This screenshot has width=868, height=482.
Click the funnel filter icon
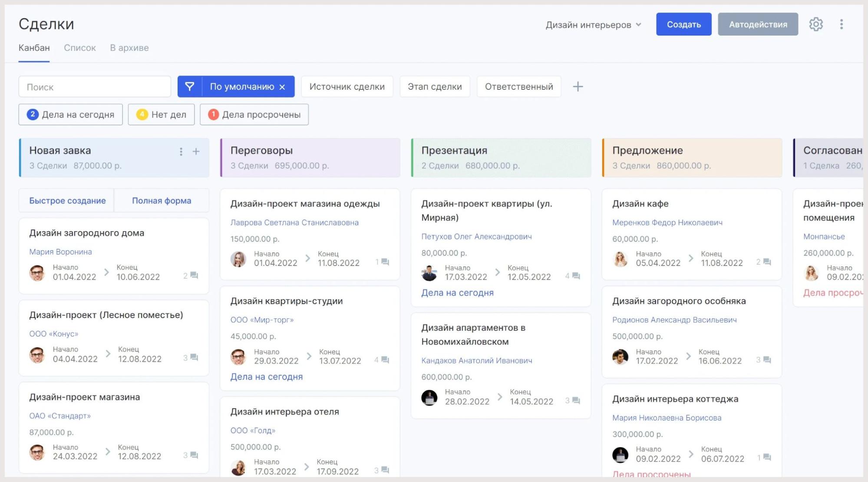tap(190, 86)
